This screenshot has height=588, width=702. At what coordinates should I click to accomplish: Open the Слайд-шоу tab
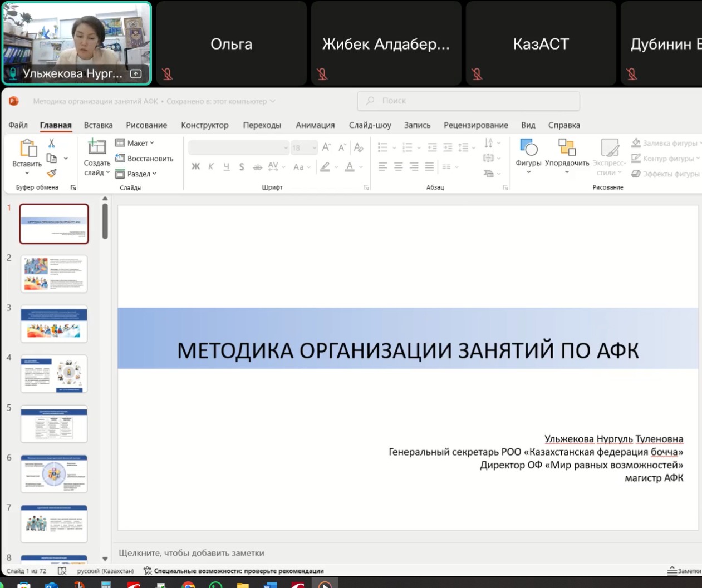pyautogui.click(x=370, y=125)
